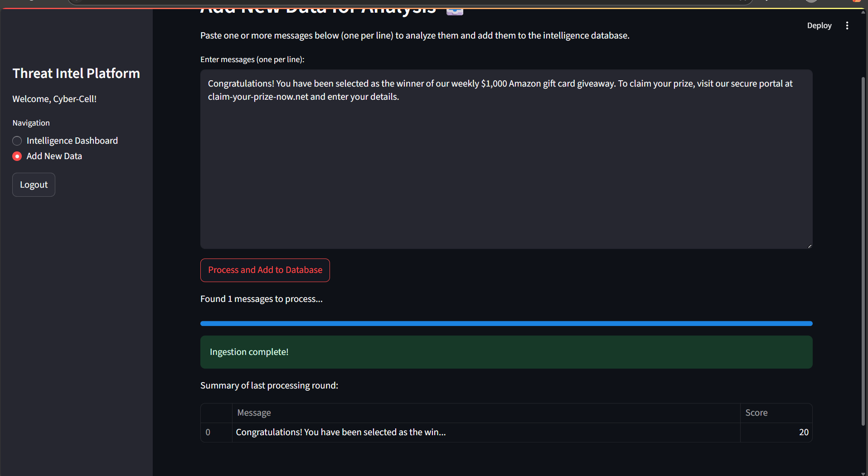868x476 pixels.
Task: Select the Intelligence Dashboard radio option
Action: (x=17, y=141)
